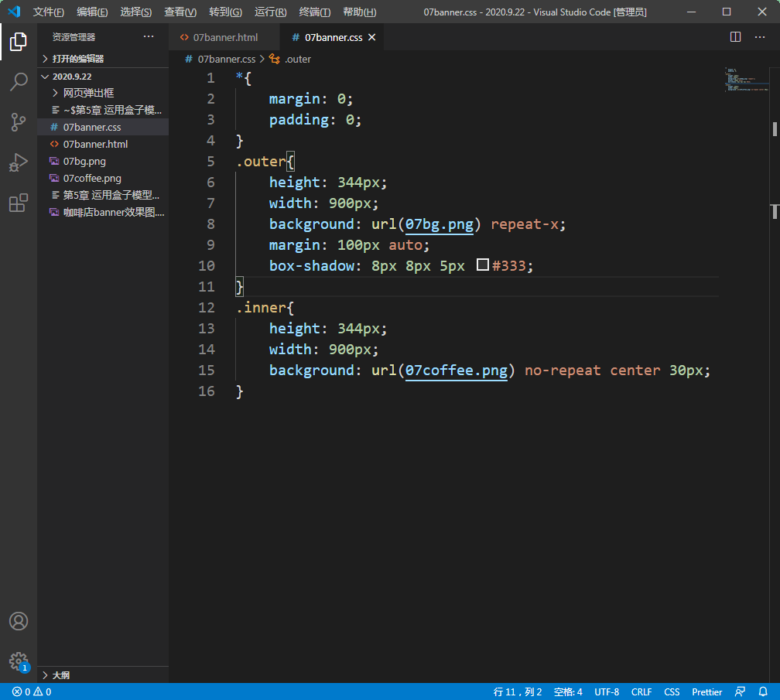This screenshot has width=780, height=700.
Task: Click line number 12 in the gutter
Action: [x=207, y=307]
